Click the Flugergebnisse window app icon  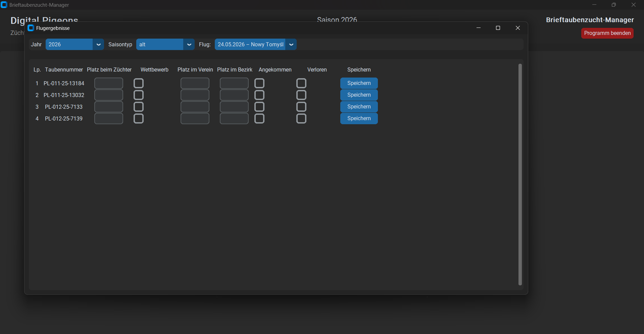click(x=31, y=28)
